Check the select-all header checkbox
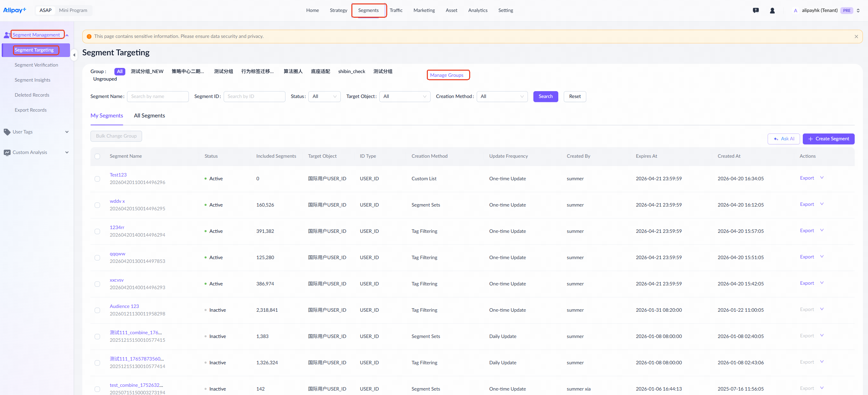Viewport: 868px width, 395px height. click(x=97, y=156)
